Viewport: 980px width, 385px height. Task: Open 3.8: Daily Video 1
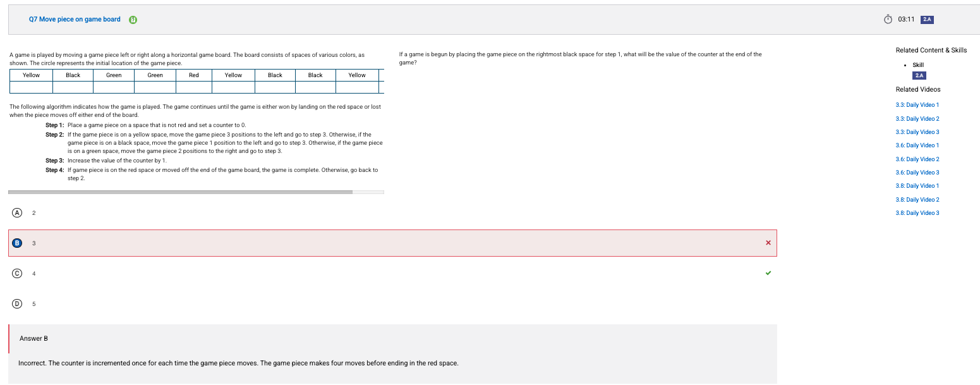(917, 186)
